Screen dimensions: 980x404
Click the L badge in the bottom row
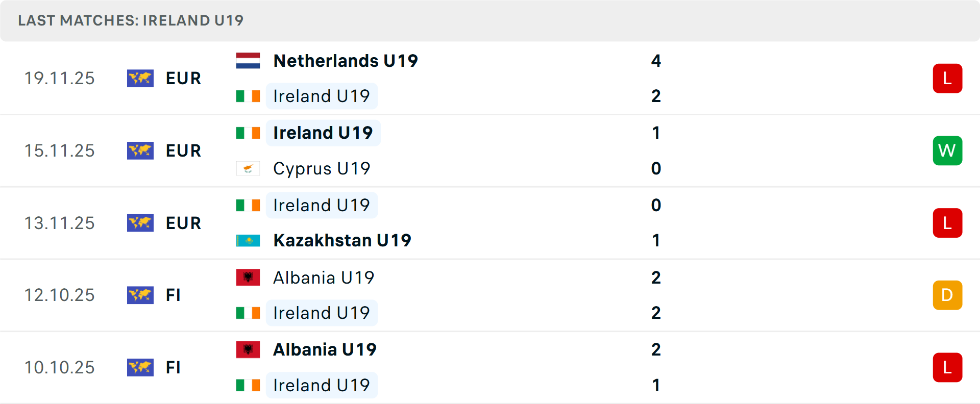tap(947, 367)
